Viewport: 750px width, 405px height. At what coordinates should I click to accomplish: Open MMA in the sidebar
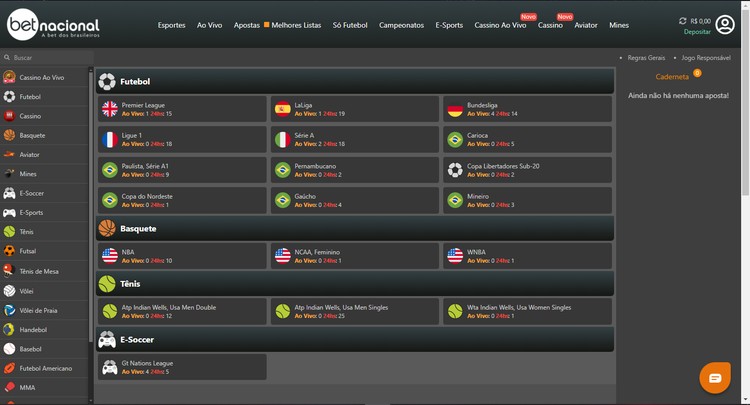click(44, 387)
